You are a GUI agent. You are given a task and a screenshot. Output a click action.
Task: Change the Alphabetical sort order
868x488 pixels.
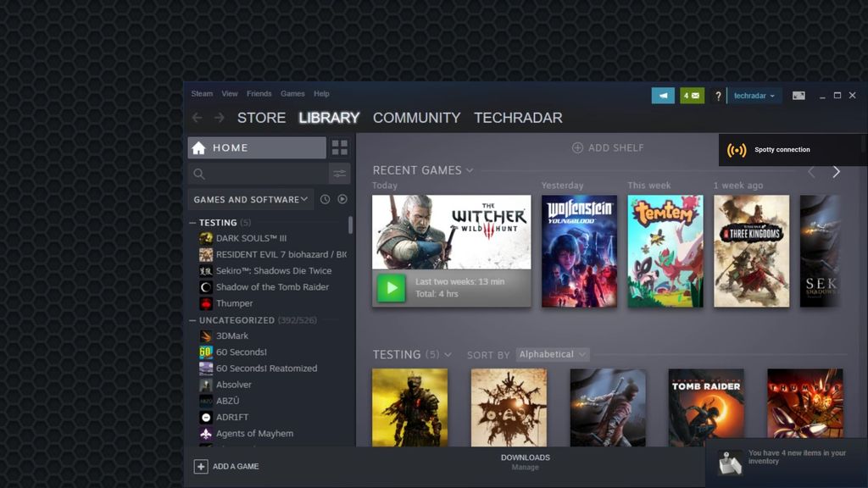coord(552,354)
